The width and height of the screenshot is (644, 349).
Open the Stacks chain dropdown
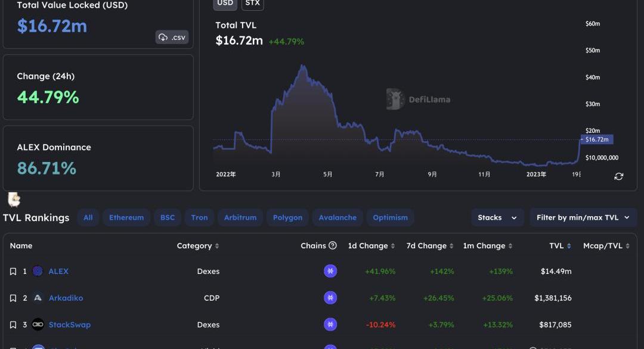[x=497, y=217]
